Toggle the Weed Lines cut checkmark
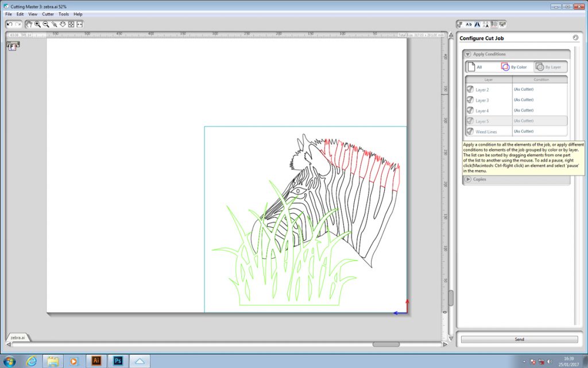The width and height of the screenshot is (588, 368). pos(470,132)
